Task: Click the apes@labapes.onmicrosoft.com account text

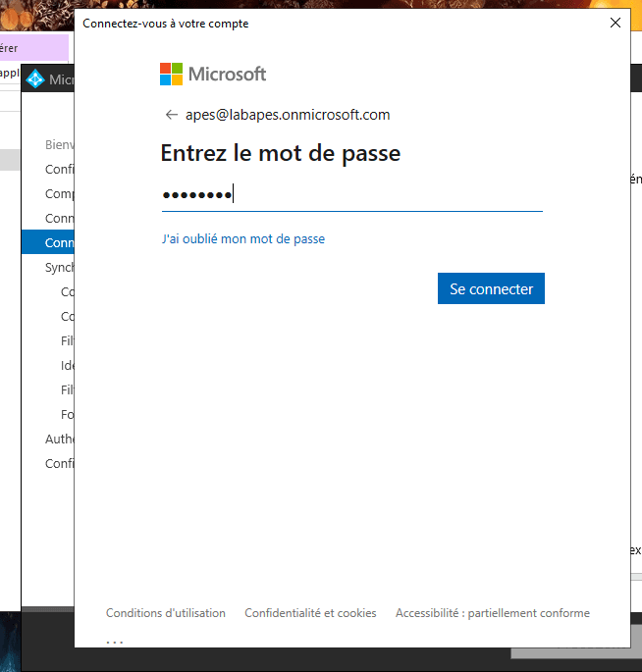Action: point(288,115)
